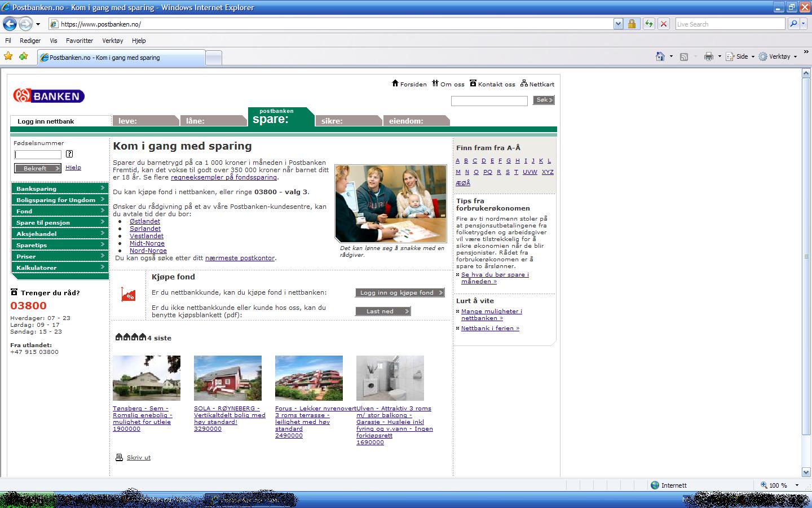Click the Live Search magnifier icon
Image resolution: width=812 pixels, height=508 pixels.
pos(793,24)
